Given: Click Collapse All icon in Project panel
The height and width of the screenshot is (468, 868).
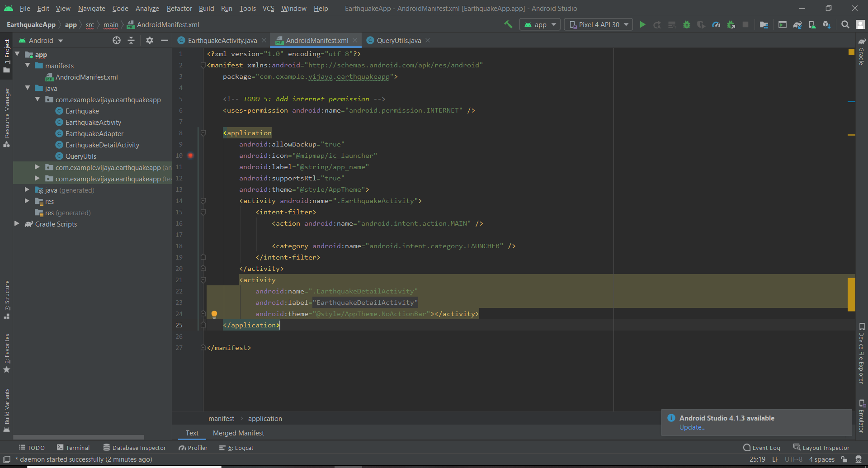Looking at the screenshot, I should point(131,40).
